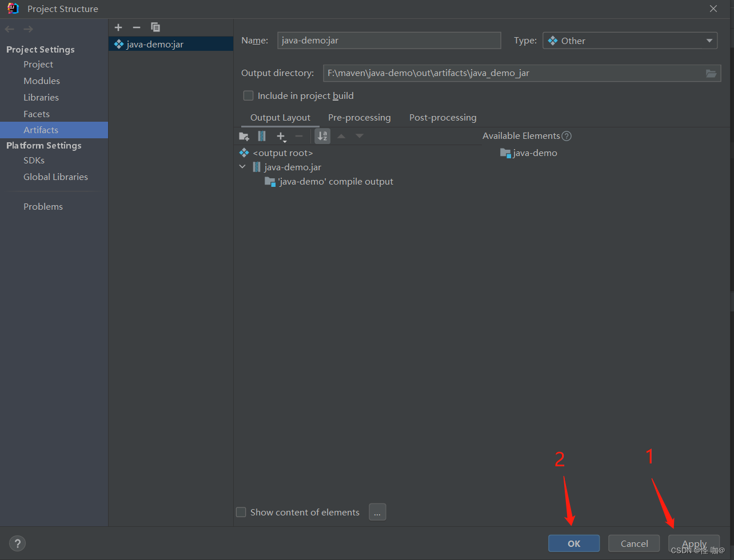Close the Project Structure dialog
Image resolution: width=734 pixels, height=560 pixels.
pos(713,9)
